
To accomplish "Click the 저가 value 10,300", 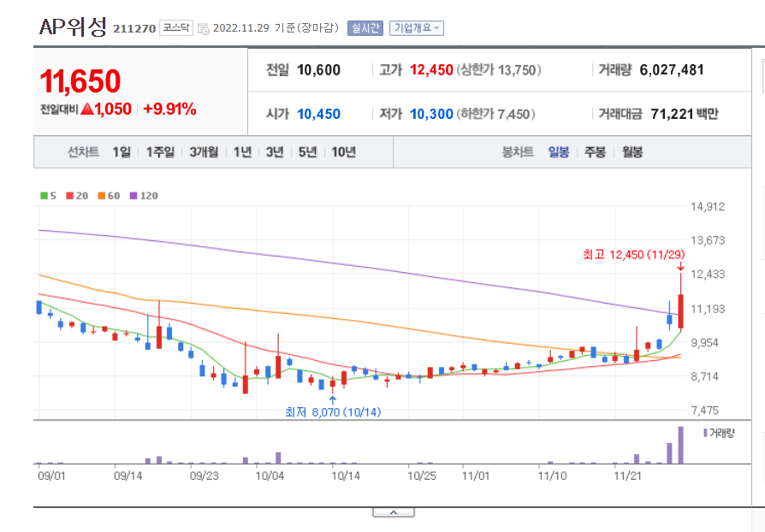I will point(431,114).
